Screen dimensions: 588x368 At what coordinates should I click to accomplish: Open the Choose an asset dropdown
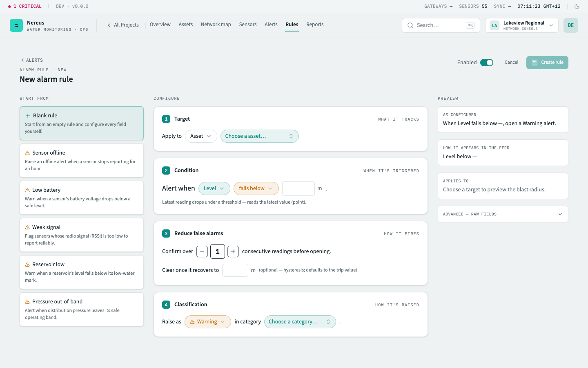click(x=260, y=136)
